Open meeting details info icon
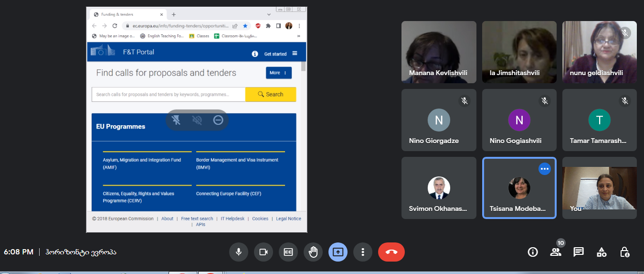Screen dimensions: 644x274 [532, 252]
